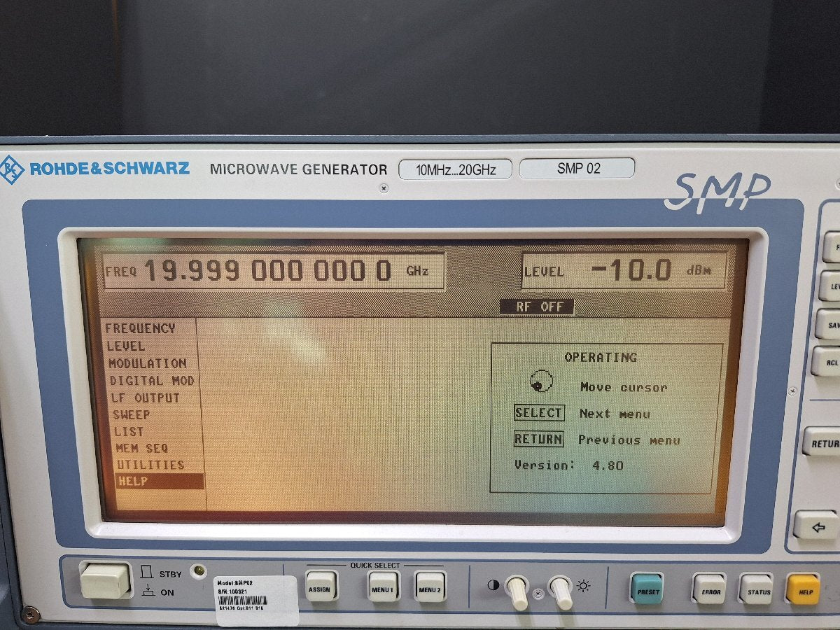Push the ASSIGN quick select key
This screenshot has height=630, width=840.
321,587
